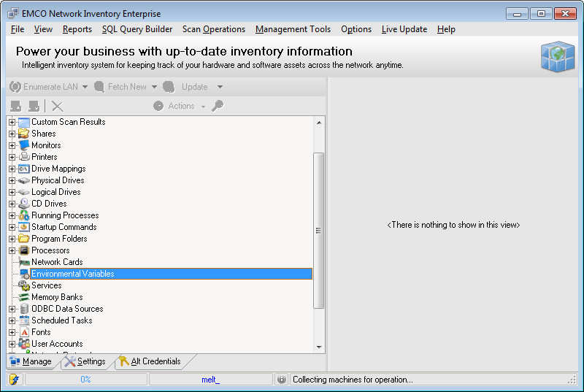Screen dimensions: 584x392
Task: Open the File menu
Action: tap(18, 29)
